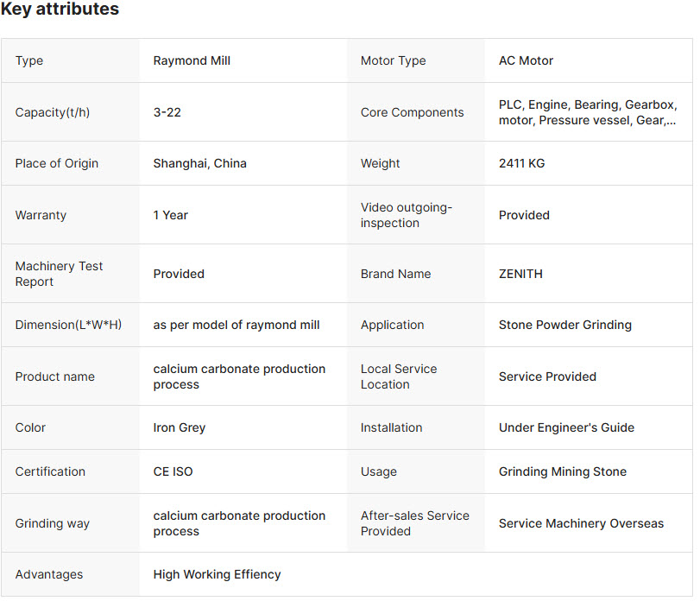Click the Shanghai, China origin value

(199, 163)
